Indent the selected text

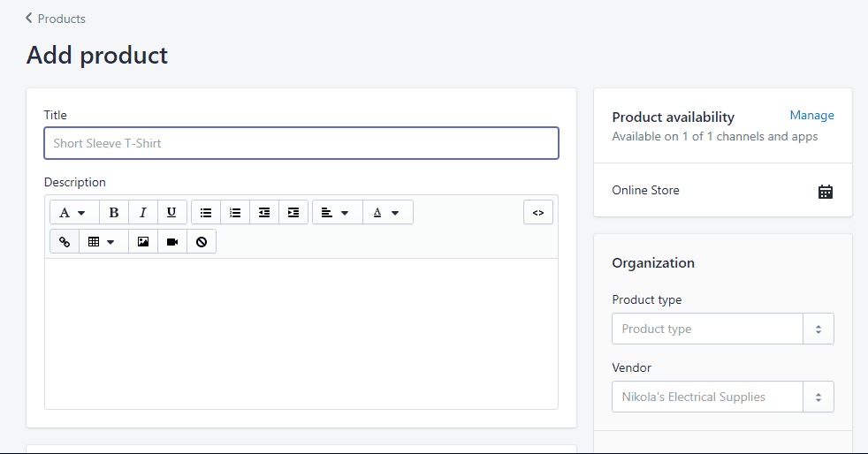(x=293, y=212)
